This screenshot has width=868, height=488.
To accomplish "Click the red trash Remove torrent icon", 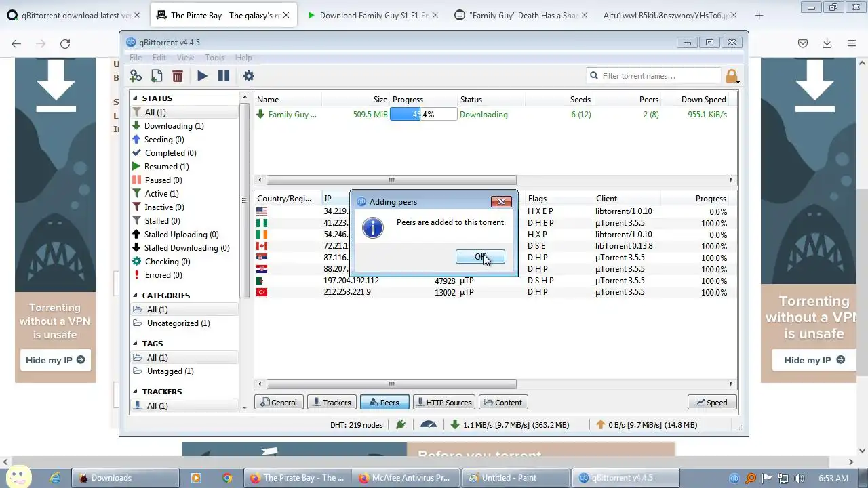I will pos(178,76).
